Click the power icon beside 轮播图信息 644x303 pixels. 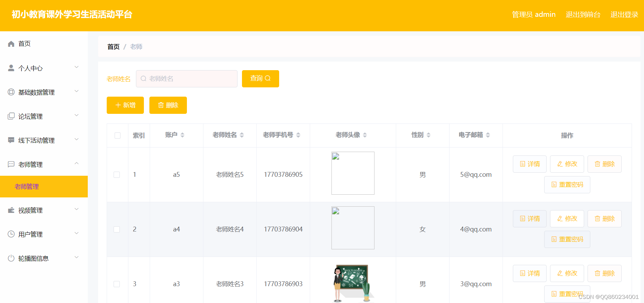pos(11,258)
